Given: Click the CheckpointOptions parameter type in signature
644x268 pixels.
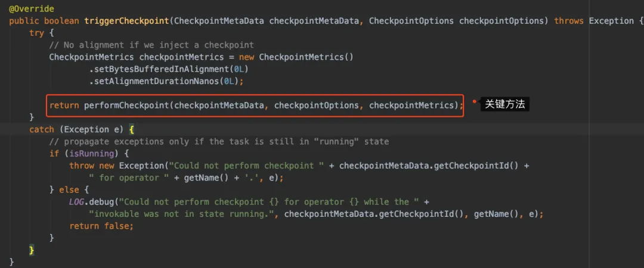Looking at the screenshot, I should point(411,21).
